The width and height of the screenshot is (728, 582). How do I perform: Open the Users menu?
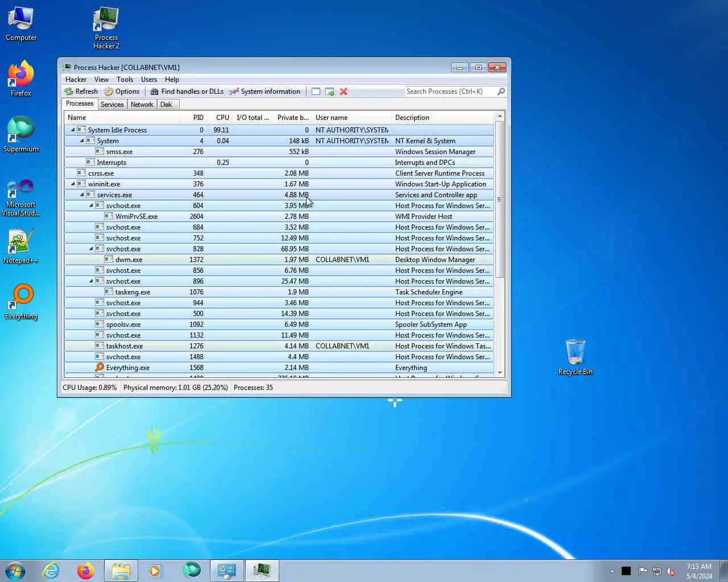point(149,80)
